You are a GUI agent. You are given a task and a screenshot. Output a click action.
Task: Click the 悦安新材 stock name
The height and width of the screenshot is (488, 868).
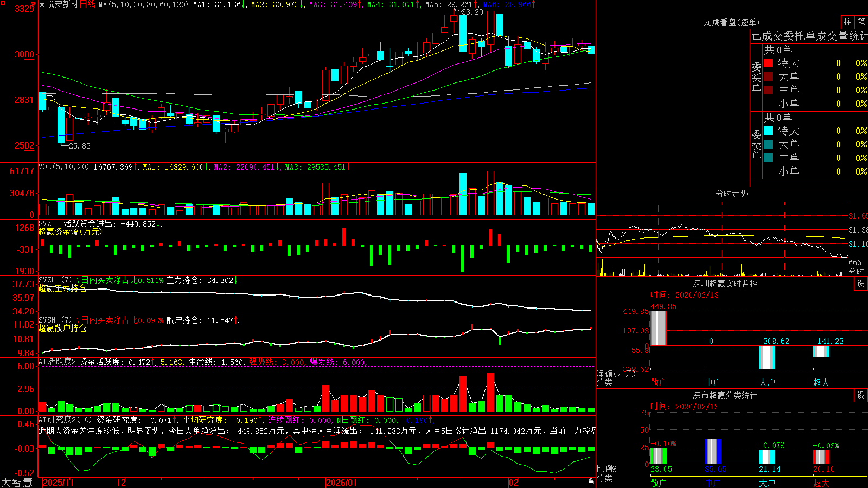click(x=62, y=4)
